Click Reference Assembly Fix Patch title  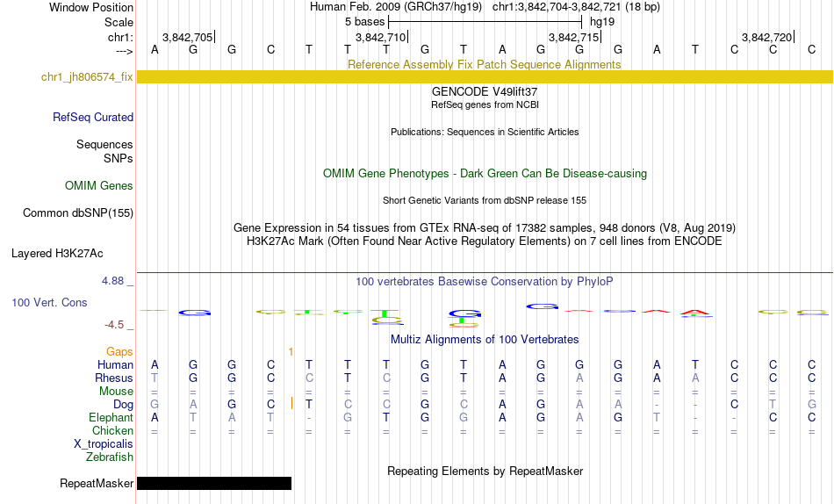(485, 64)
